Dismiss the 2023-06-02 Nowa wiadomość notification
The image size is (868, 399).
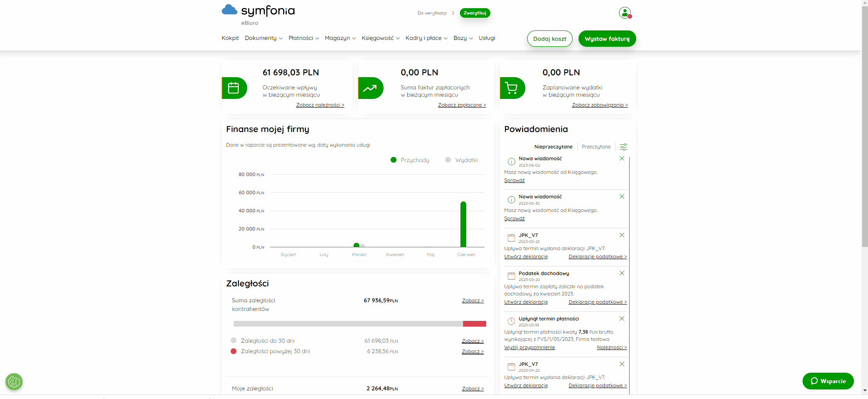tap(622, 158)
